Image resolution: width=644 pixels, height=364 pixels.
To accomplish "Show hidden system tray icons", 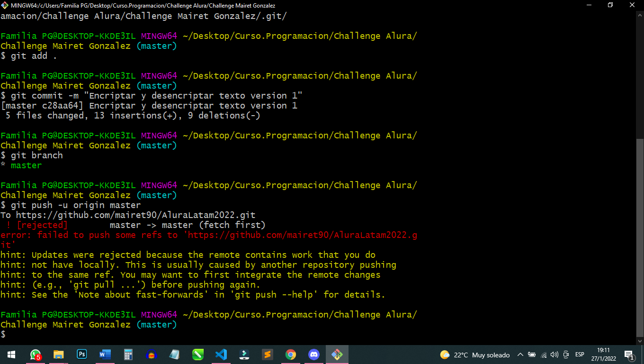I will click(520, 355).
